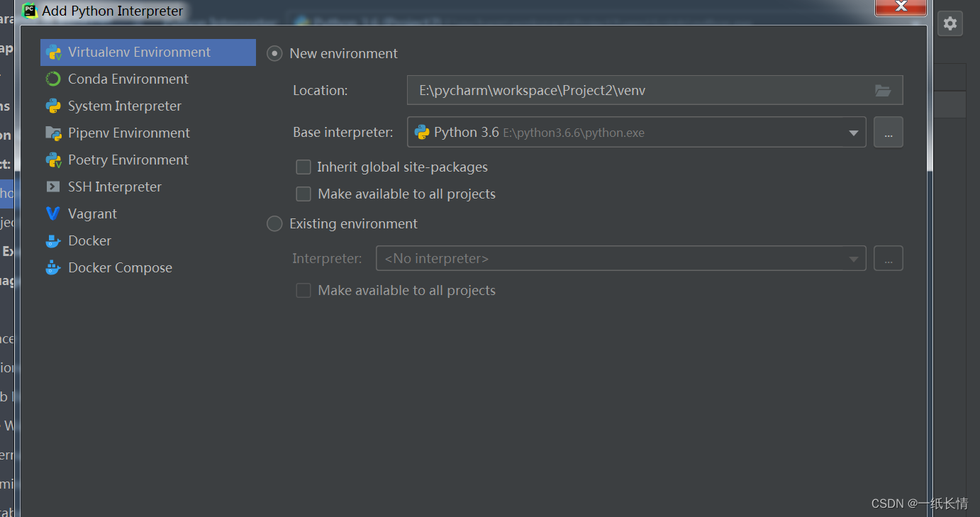980x517 pixels.
Task: Select Vagrant in the sidebar
Action: click(148, 214)
